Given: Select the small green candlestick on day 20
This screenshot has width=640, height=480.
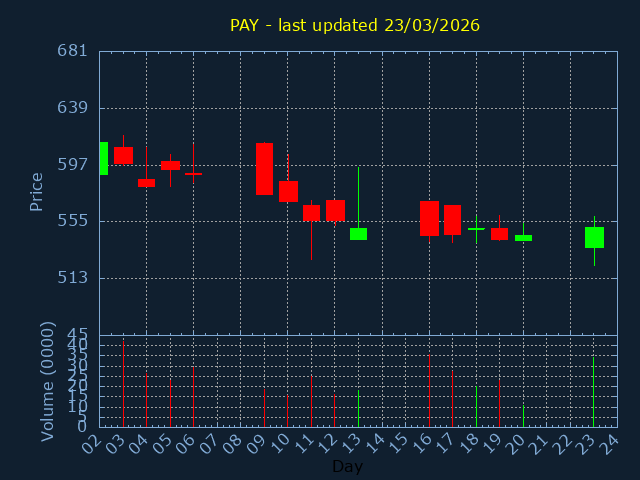Looking at the screenshot, I should coord(523,238).
